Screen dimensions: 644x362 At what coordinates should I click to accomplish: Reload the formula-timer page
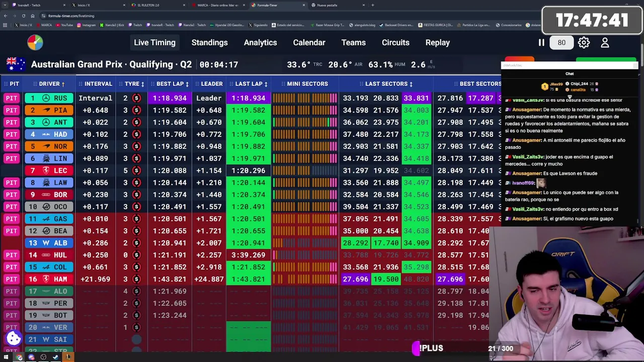[x=24, y=16]
